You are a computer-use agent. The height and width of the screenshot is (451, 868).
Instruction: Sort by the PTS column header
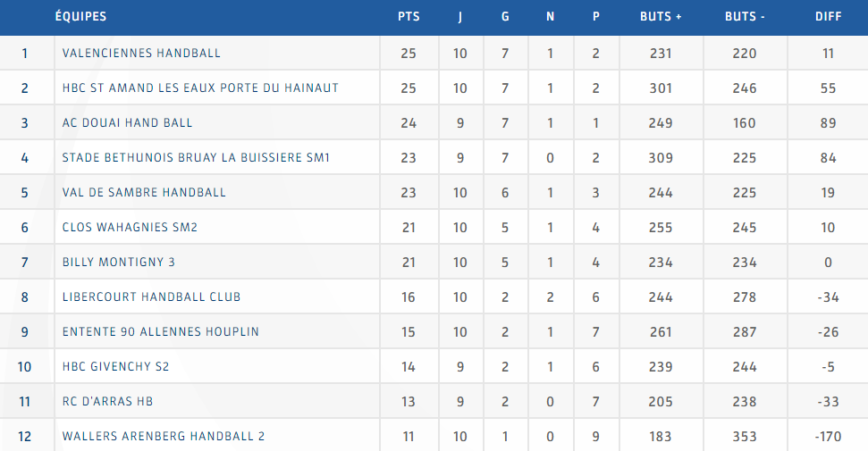(409, 17)
